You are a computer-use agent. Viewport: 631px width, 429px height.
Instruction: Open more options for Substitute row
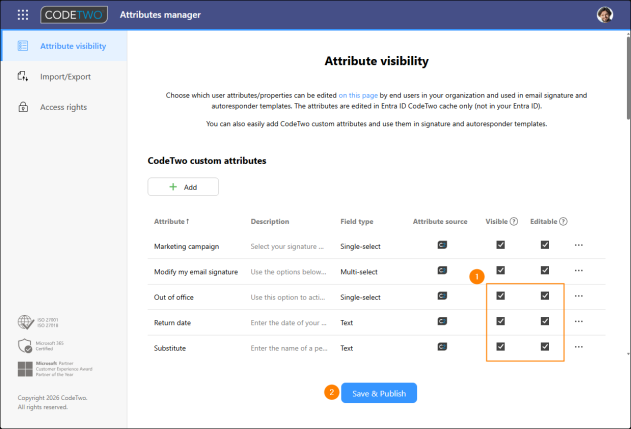(x=579, y=346)
